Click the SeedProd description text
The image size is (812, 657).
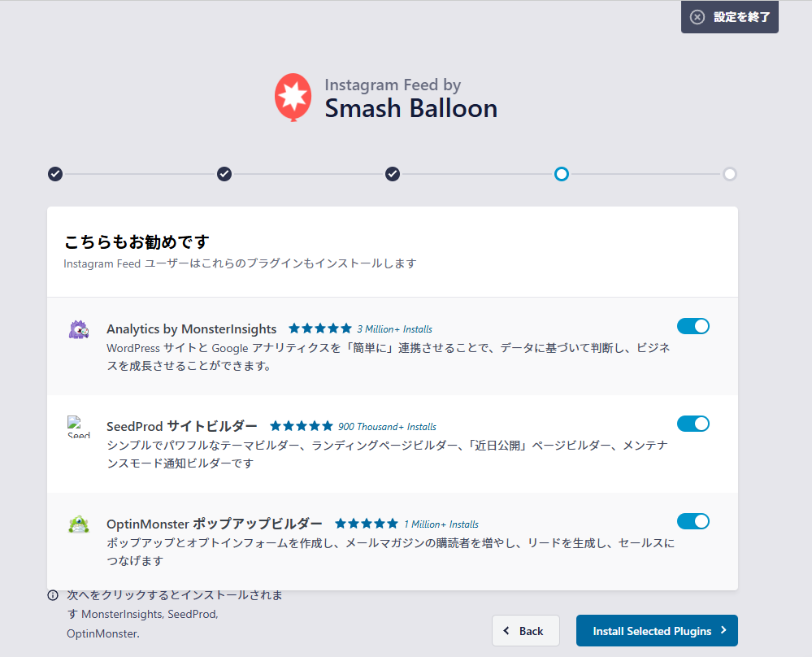[388, 454]
